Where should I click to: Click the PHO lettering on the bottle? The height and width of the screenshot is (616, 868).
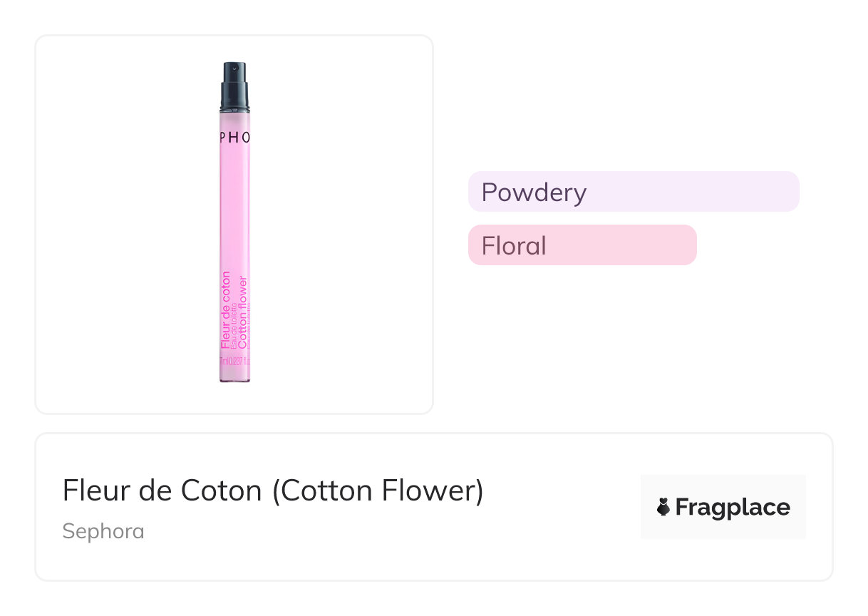235,138
